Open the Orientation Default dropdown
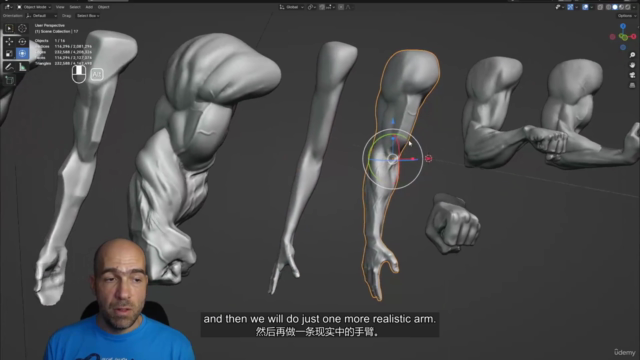The image size is (640, 360). click(x=41, y=16)
